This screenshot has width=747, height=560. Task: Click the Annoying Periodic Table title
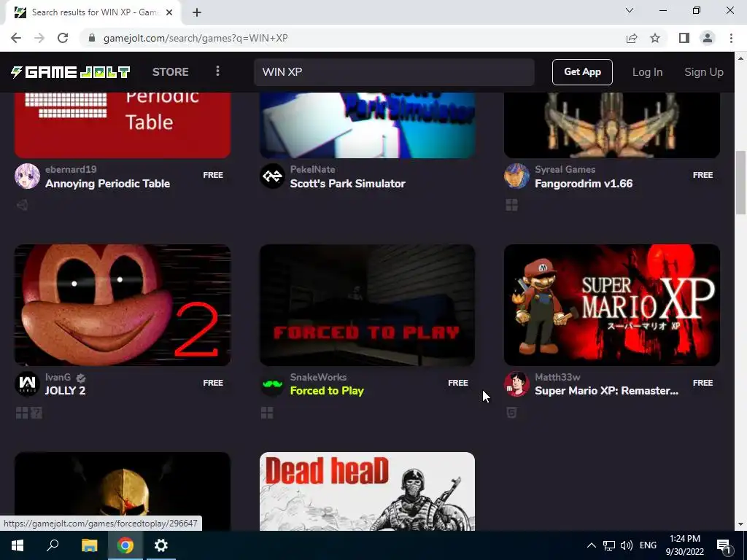click(107, 183)
